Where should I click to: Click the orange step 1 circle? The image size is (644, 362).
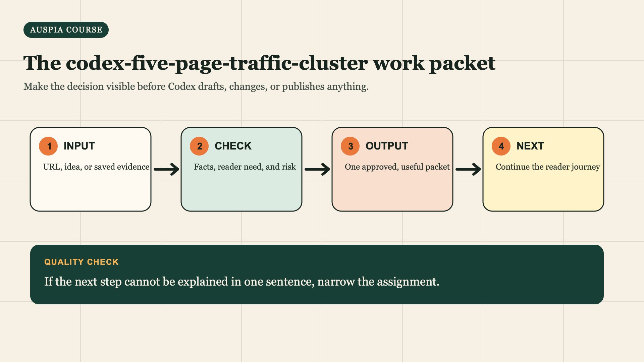coord(48,146)
